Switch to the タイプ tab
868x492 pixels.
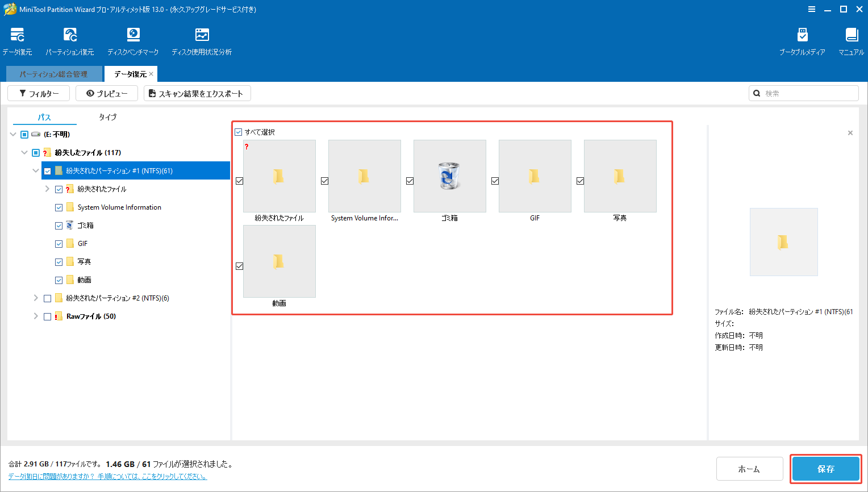pyautogui.click(x=107, y=117)
